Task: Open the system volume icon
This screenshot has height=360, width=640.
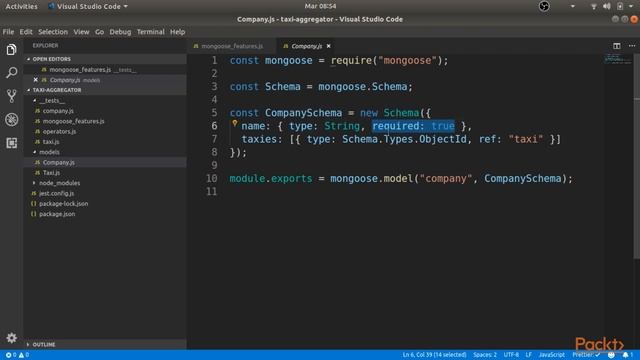Action: pos(607,6)
